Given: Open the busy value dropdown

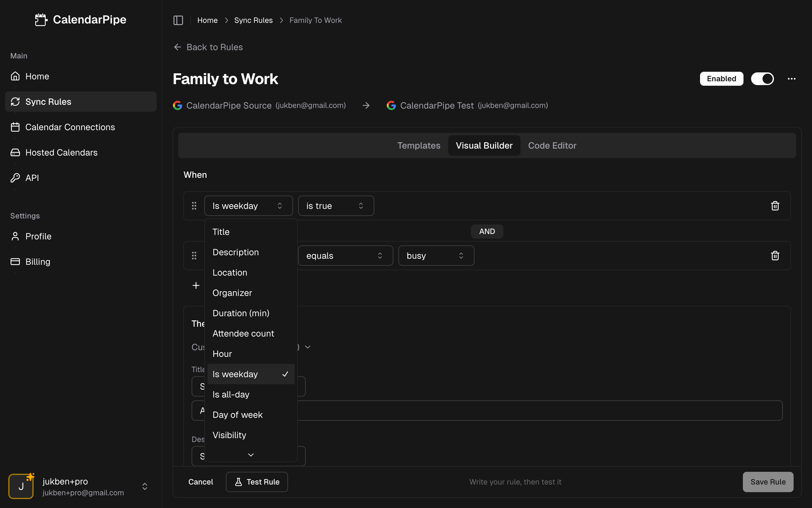Looking at the screenshot, I should pos(436,256).
